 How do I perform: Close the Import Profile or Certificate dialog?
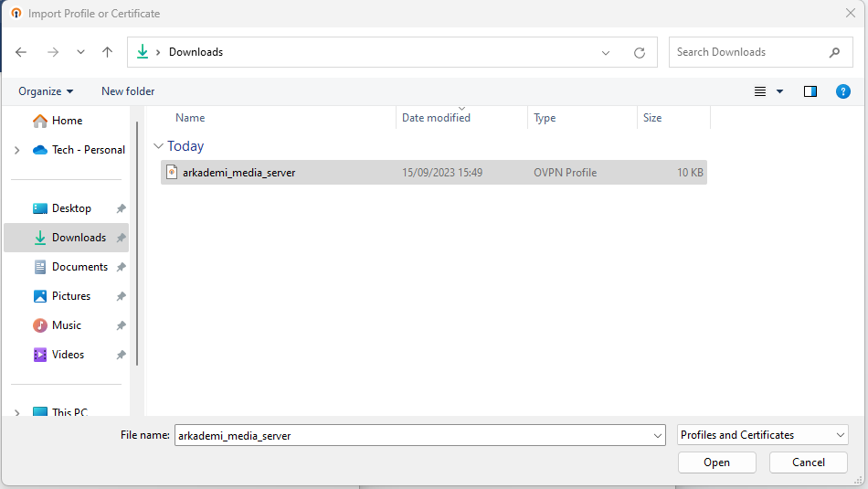click(851, 14)
